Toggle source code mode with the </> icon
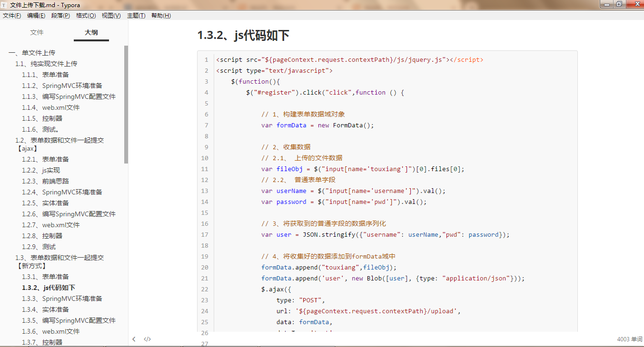This screenshot has width=644, height=347. (x=148, y=339)
